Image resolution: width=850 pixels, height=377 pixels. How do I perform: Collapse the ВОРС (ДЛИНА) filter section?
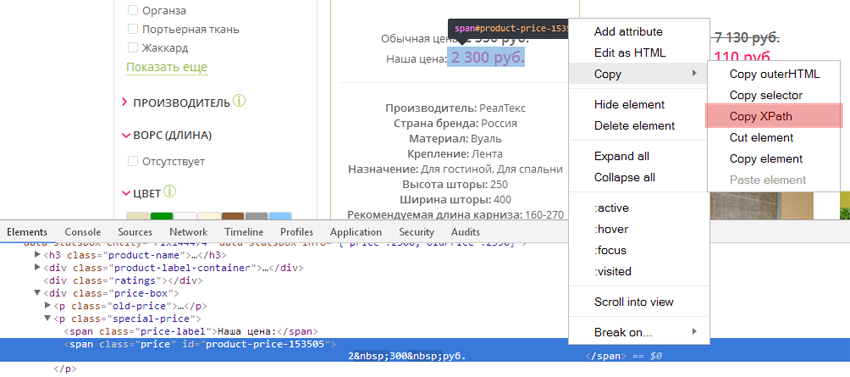(126, 136)
